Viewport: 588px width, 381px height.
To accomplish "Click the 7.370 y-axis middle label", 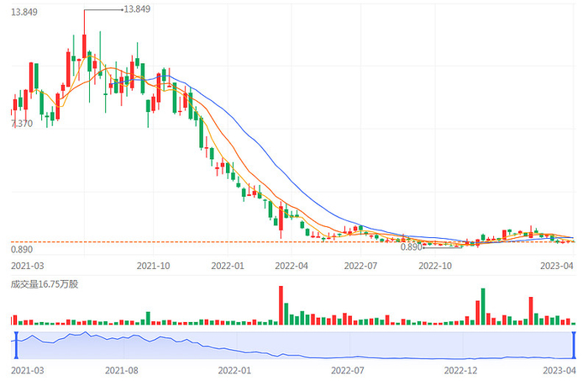I will [x=22, y=124].
